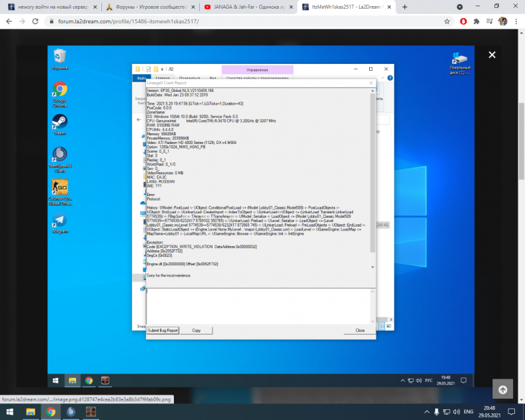This screenshot has height=420, width=525.
Task: Switch to the 'Форумы - Игровое сообщество' tab
Action: pyautogui.click(x=151, y=7)
